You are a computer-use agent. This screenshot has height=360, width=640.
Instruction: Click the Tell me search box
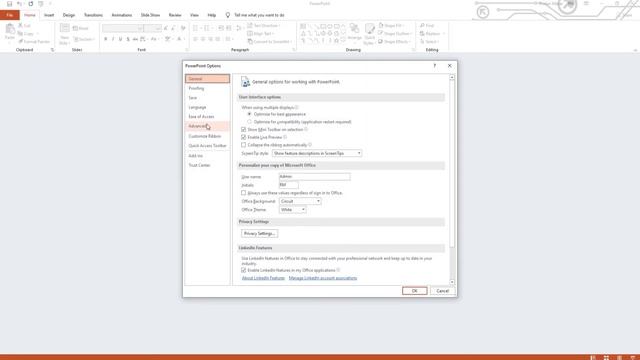point(259,15)
